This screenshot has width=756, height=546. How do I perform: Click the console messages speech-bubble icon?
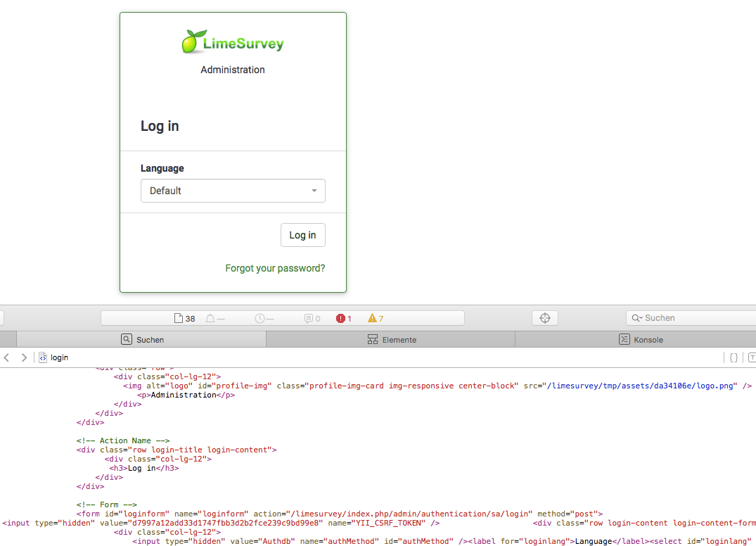(309, 318)
